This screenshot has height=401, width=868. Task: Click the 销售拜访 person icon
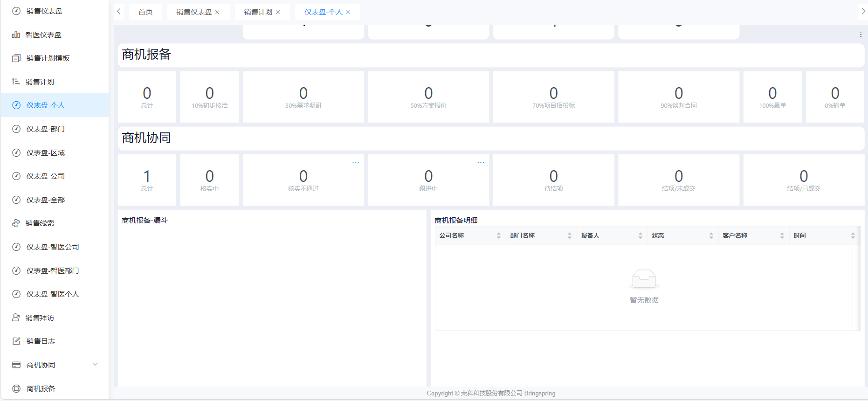coord(16,318)
